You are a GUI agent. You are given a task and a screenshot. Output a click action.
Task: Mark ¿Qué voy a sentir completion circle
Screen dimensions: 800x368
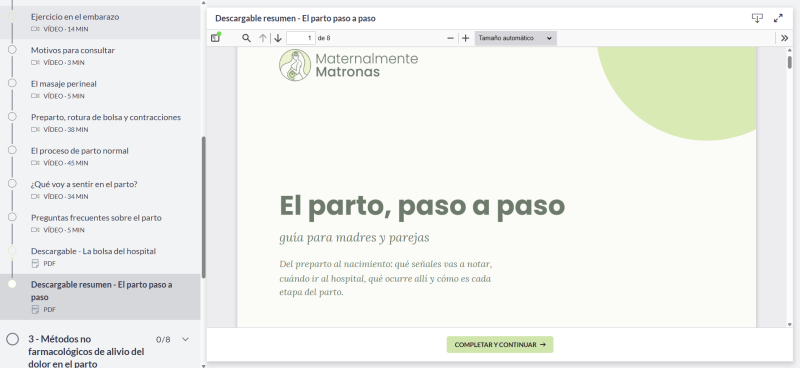click(x=12, y=183)
